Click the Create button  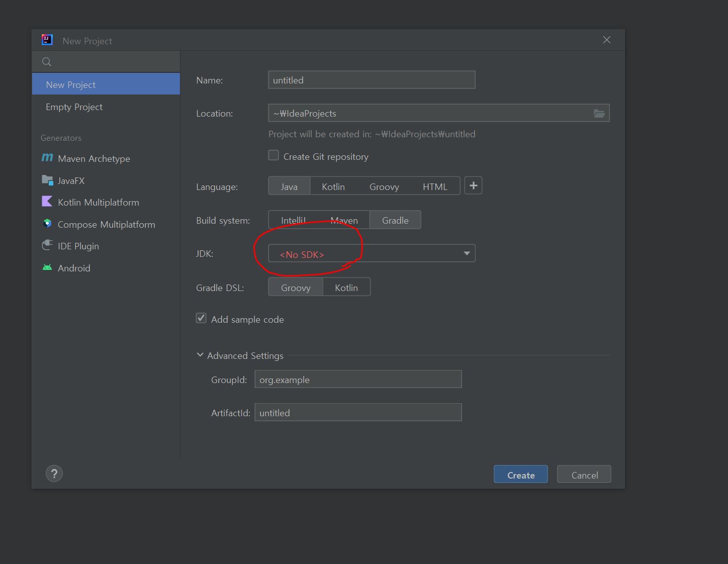521,475
